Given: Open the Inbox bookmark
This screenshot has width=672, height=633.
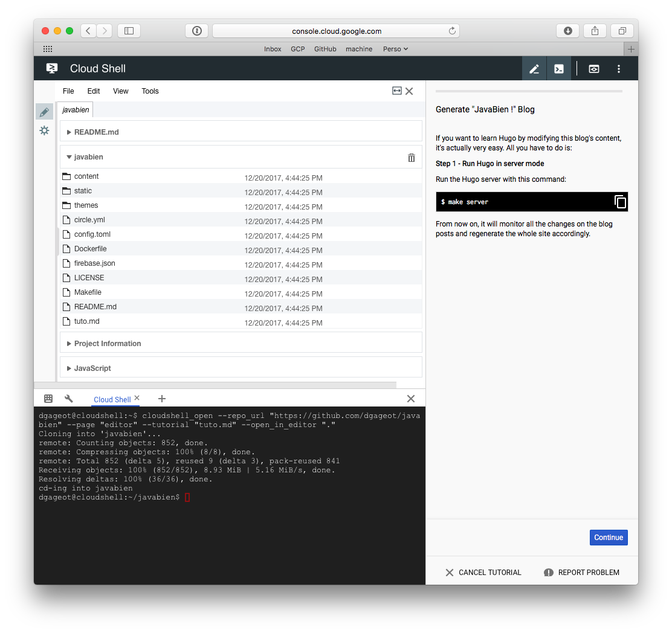Looking at the screenshot, I should tap(273, 49).
